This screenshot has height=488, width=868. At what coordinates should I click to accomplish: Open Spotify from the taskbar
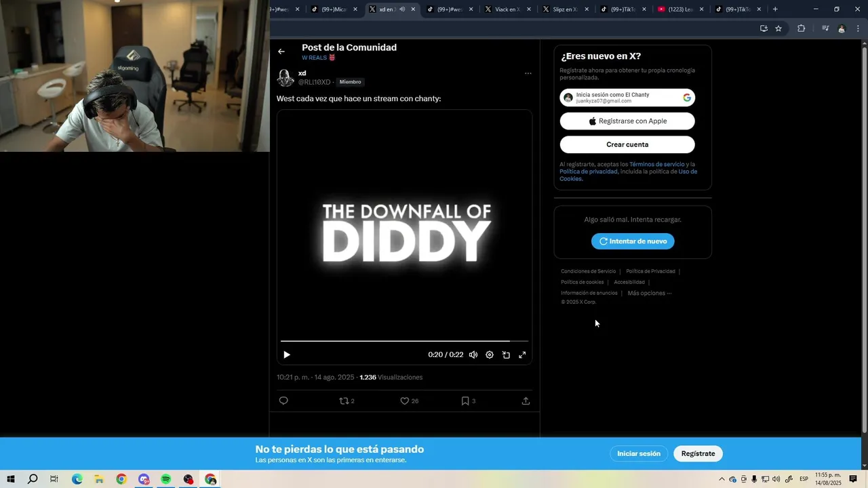[166, 479]
